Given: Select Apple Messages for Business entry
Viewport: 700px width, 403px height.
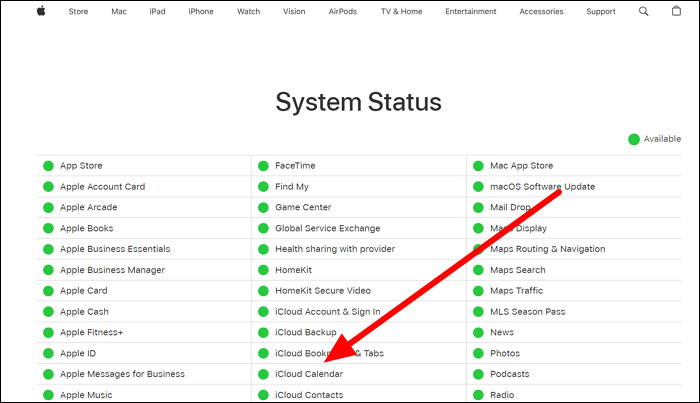Looking at the screenshot, I should coord(122,374).
